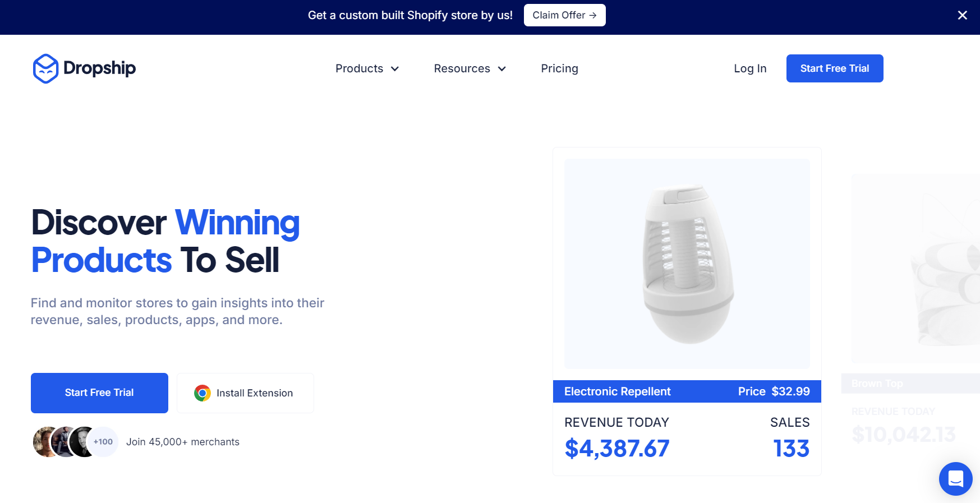Go to the Pricing page

pos(559,68)
